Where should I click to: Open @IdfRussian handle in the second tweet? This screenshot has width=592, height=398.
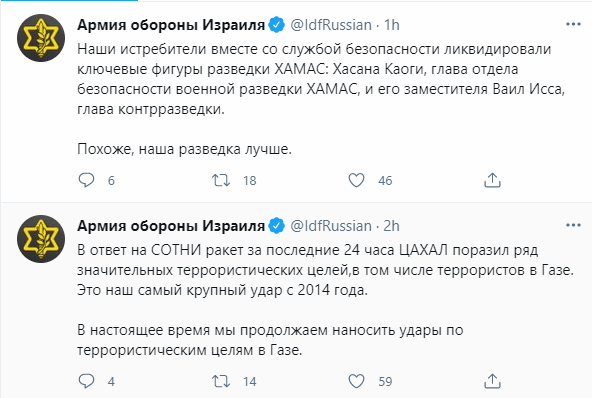tap(331, 226)
